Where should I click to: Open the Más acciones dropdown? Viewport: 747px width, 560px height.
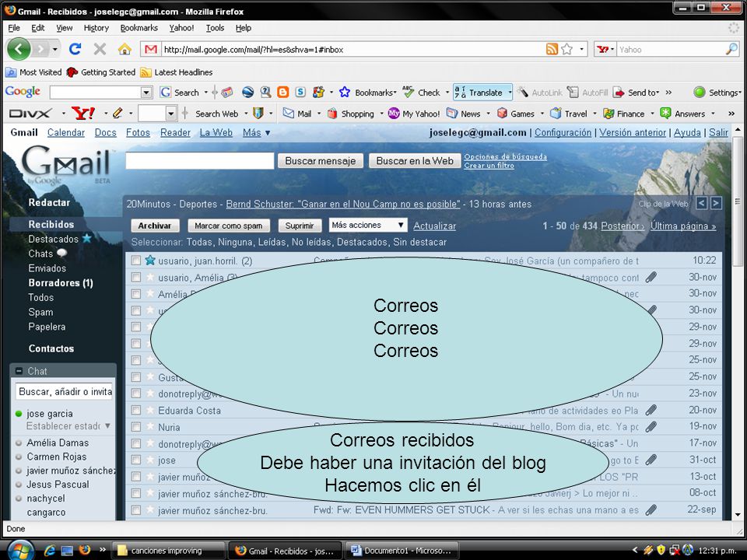click(x=368, y=225)
